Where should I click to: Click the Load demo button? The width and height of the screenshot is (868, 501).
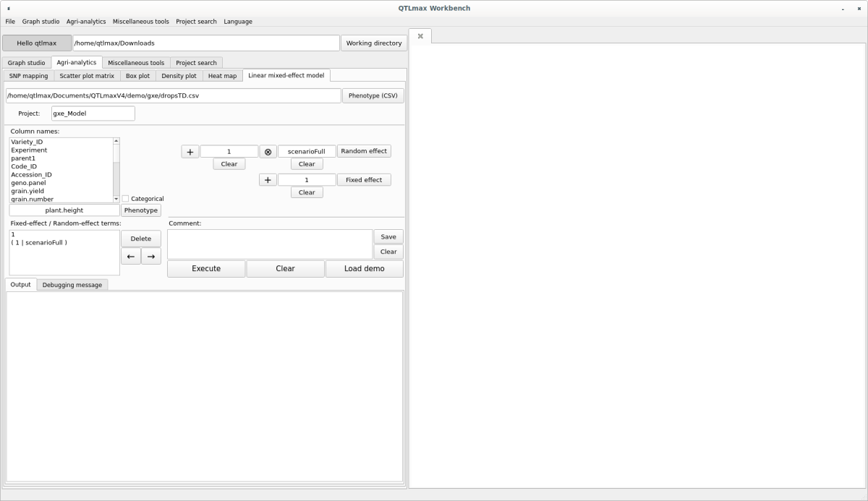pyautogui.click(x=364, y=268)
